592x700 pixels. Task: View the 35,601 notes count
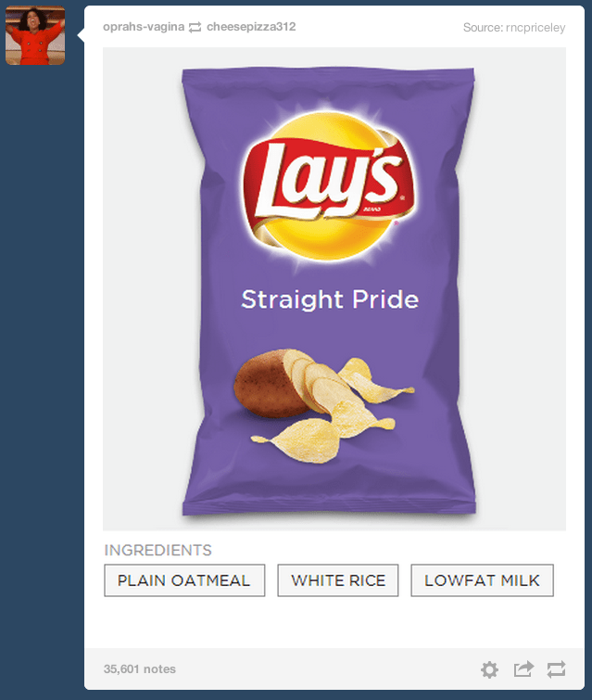140,668
